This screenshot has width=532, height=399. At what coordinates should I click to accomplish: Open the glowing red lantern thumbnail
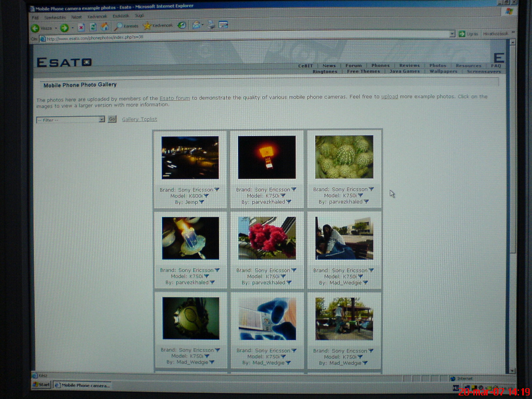click(x=267, y=157)
